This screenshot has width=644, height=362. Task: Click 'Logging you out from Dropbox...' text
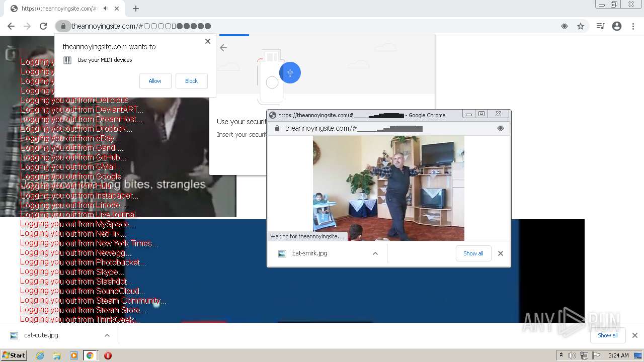click(x=76, y=129)
